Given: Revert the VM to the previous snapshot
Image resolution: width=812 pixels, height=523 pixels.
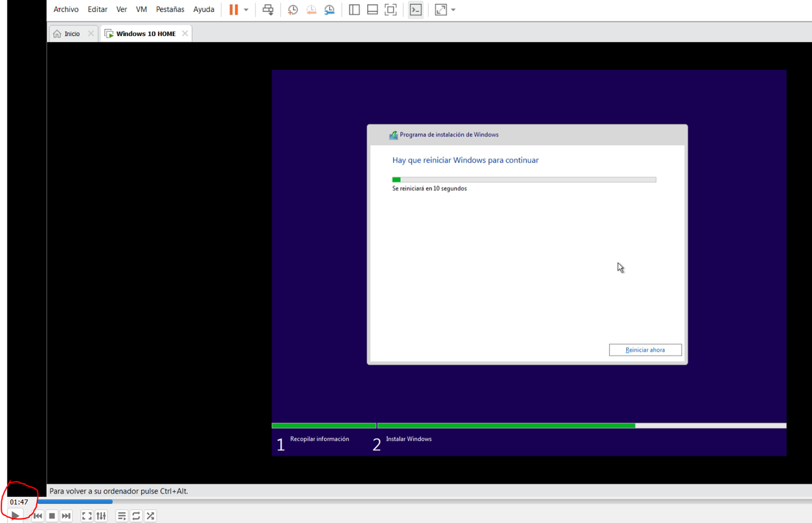Looking at the screenshot, I should (311, 10).
